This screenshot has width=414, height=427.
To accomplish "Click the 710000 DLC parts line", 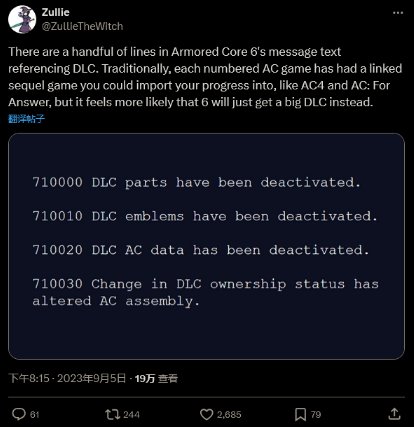I will coord(196,183).
